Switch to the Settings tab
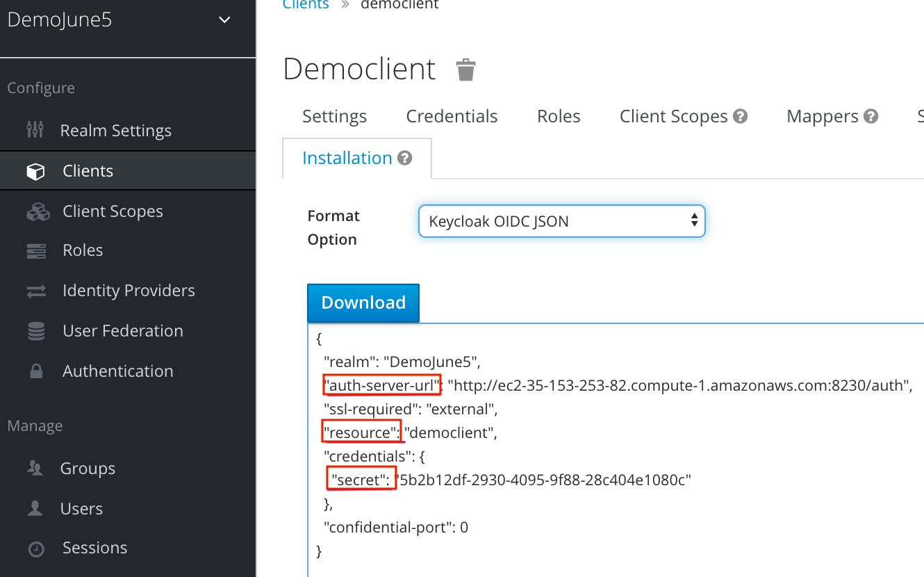 click(334, 116)
